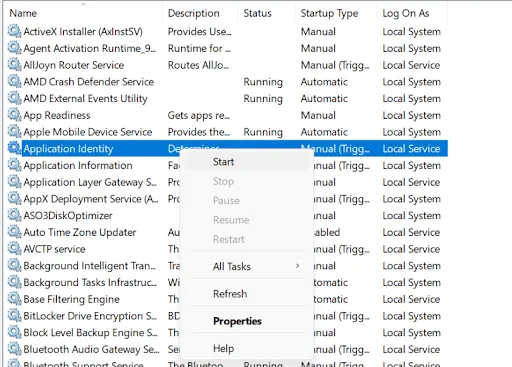The height and width of the screenshot is (367, 512).
Task: Click the AVCTP service gear icon
Action: (x=14, y=248)
